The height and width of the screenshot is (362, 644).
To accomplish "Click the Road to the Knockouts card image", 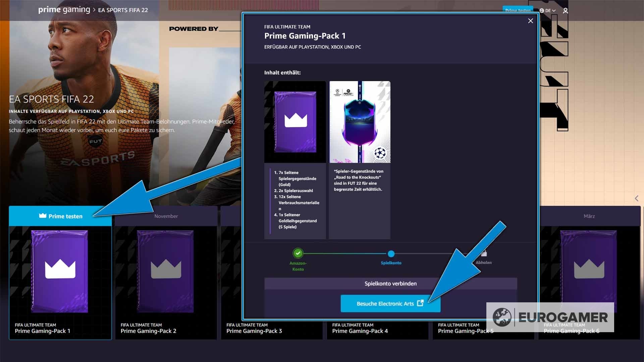I will tap(360, 122).
